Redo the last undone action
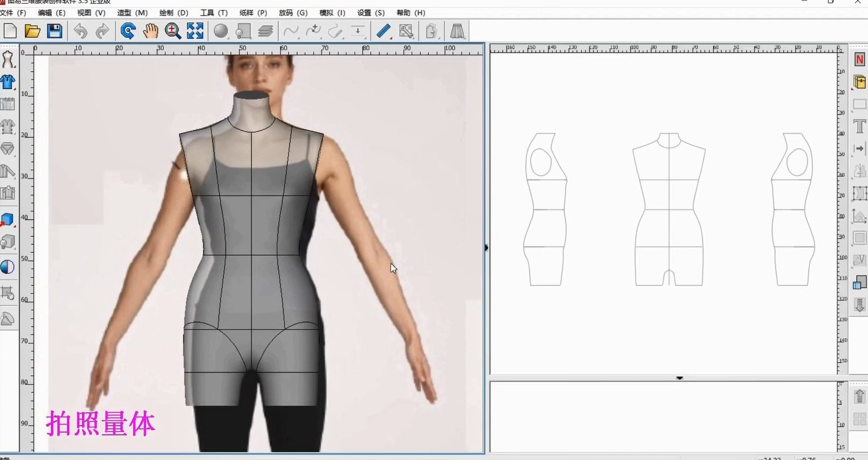Screen dimensions: 868x460 (102, 31)
